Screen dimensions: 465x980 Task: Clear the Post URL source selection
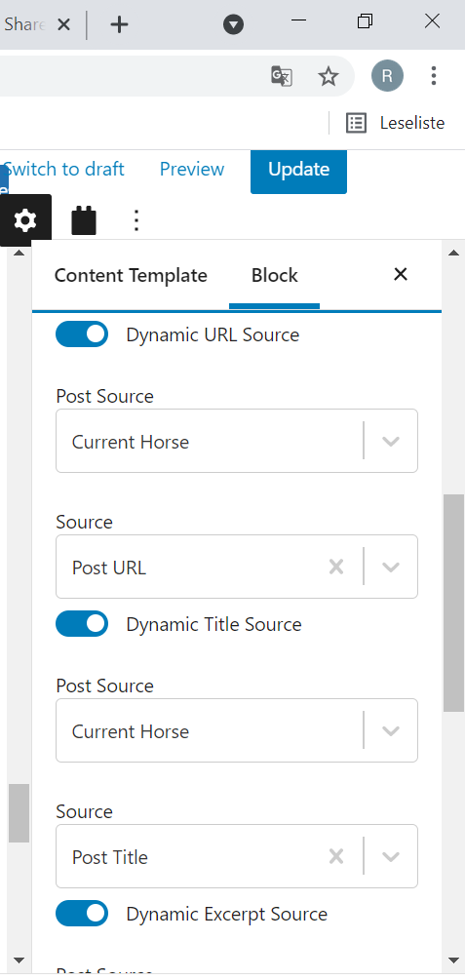336,567
